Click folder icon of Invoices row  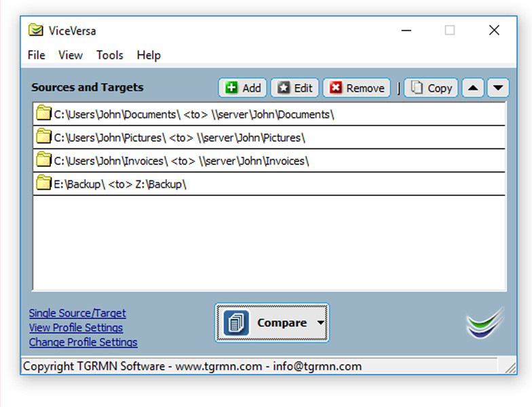pyautogui.click(x=43, y=159)
